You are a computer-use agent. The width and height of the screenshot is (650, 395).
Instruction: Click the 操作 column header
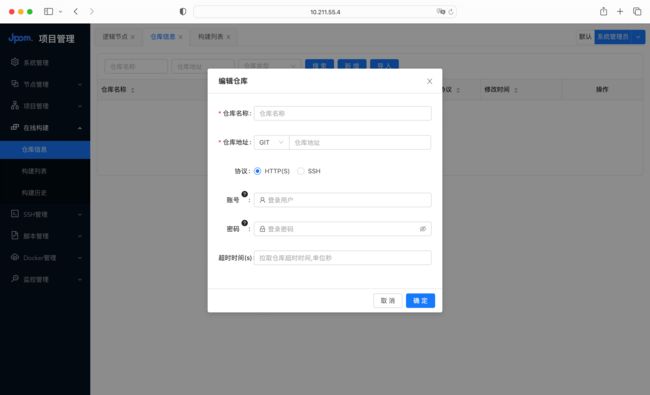point(602,90)
